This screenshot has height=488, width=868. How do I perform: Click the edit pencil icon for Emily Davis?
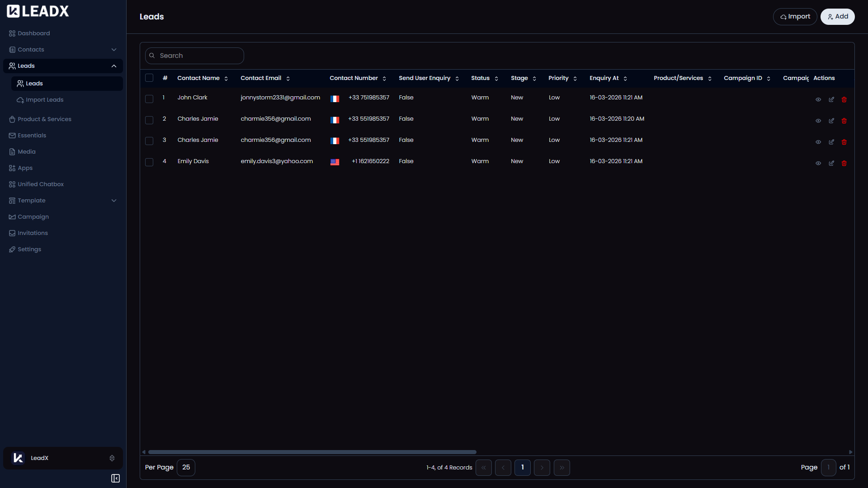point(831,163)
